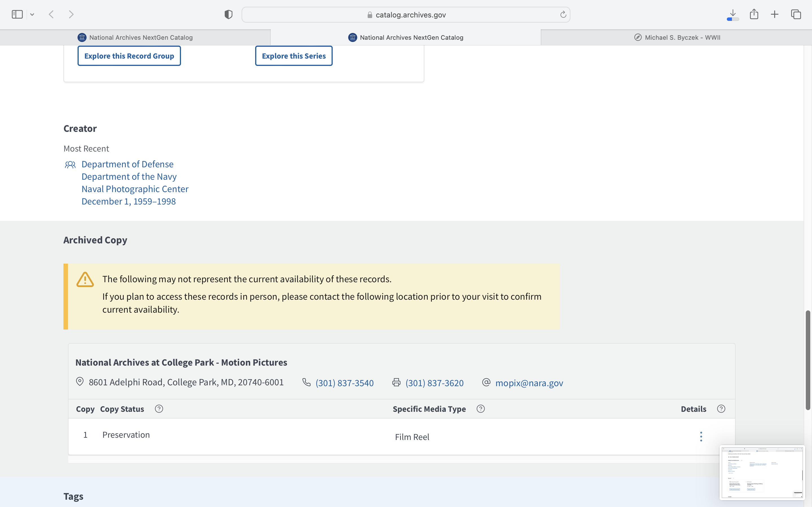Open the downloads icon
Image resolution: width=812 pixels, height=507 pixels.
tap(733, 14)
